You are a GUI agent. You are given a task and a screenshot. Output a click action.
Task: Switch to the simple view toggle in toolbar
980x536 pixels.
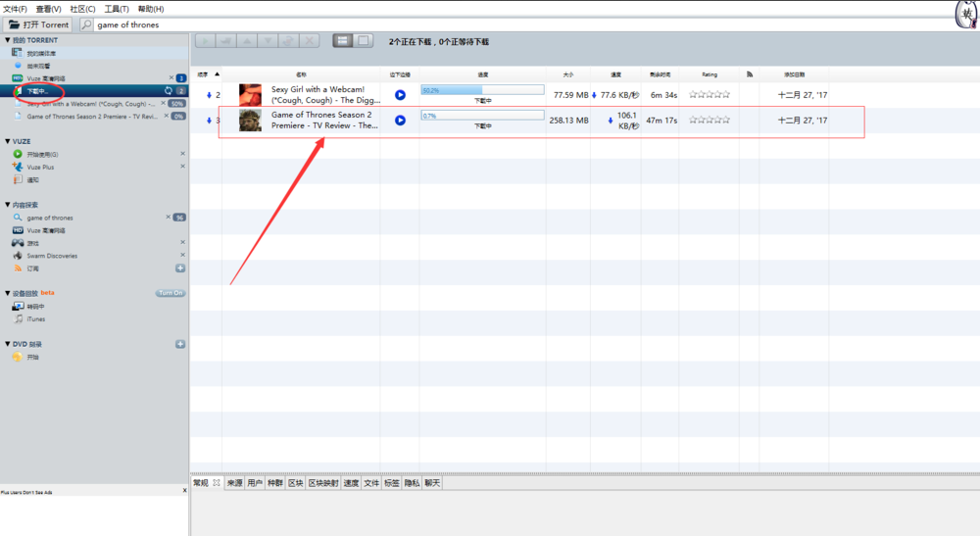pos(363,40)
